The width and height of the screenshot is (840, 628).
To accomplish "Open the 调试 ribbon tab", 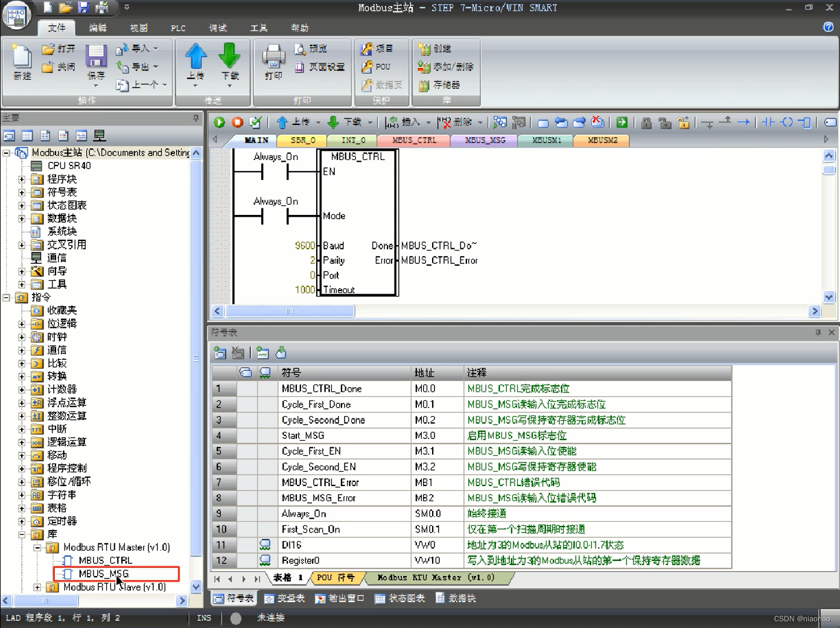I will 218,28.
